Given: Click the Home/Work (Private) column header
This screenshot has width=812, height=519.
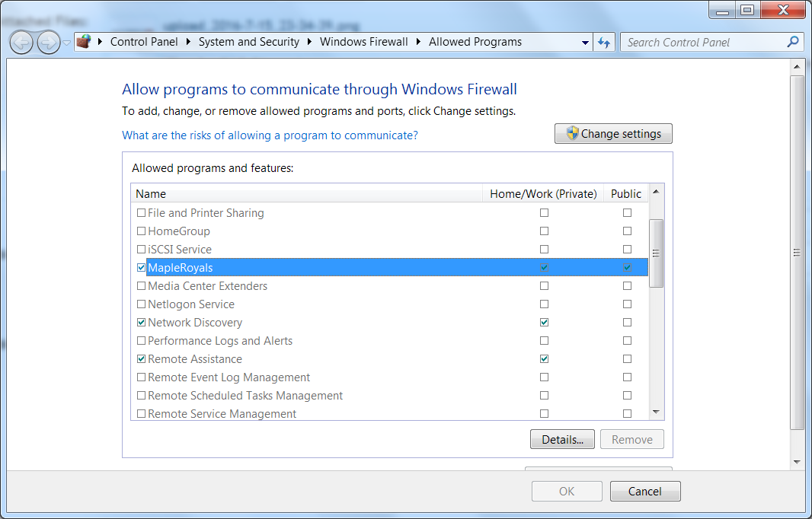Looking at the screenshot, I should click(543, 194).
